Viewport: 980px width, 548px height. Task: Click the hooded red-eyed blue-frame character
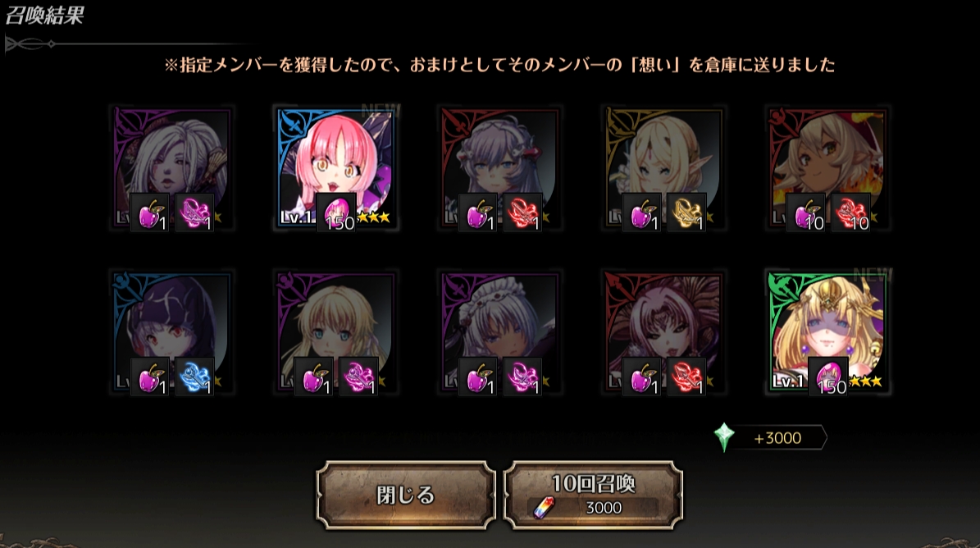click(x=172, y=332)
